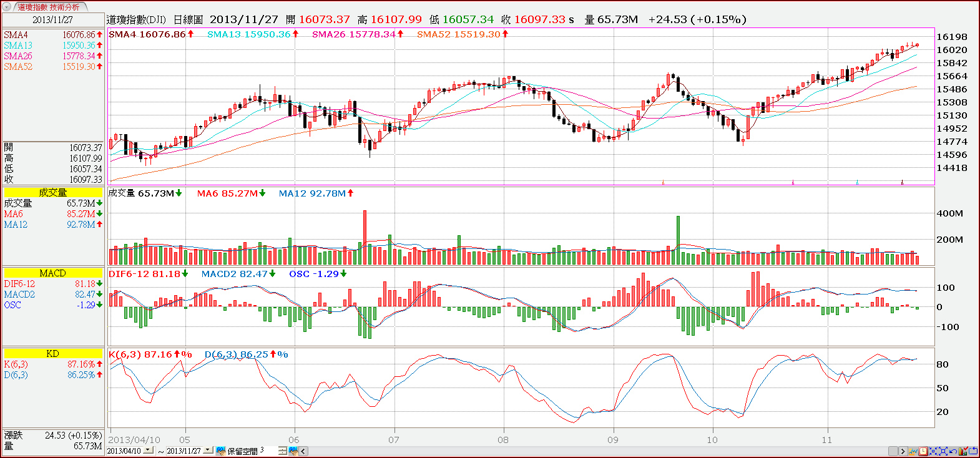
Task: Click the GO icon after the date range
Action: (220, 451)
